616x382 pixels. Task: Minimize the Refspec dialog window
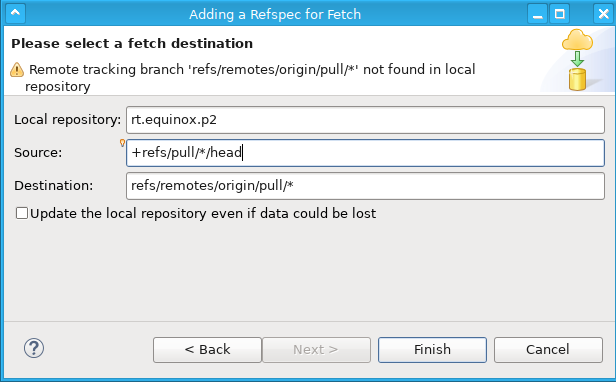537,14
